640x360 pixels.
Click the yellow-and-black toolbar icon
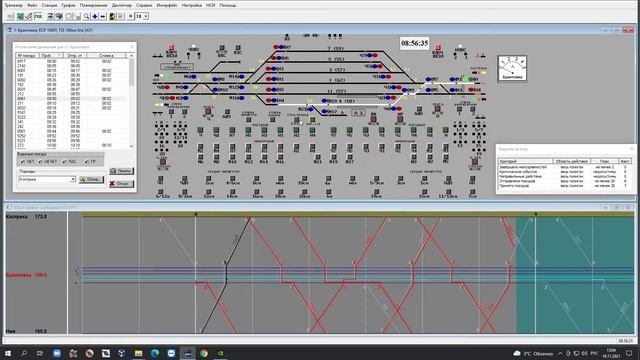[112, 16]
